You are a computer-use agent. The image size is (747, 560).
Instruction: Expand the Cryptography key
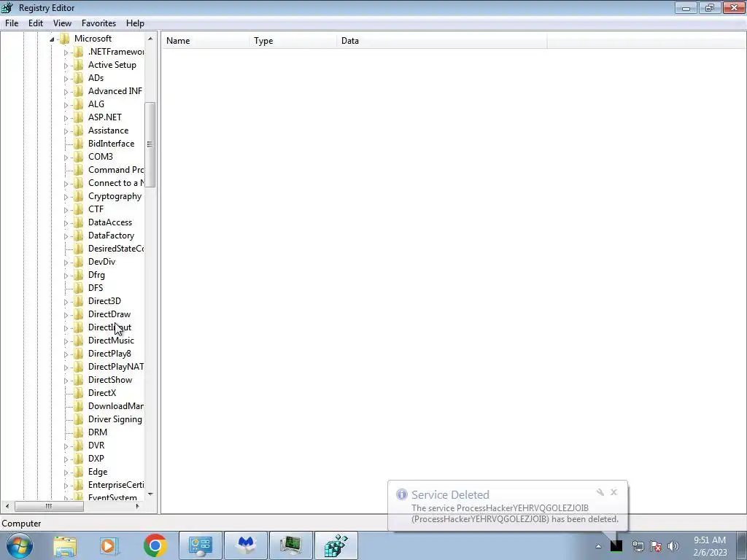(x=66, y=197)
